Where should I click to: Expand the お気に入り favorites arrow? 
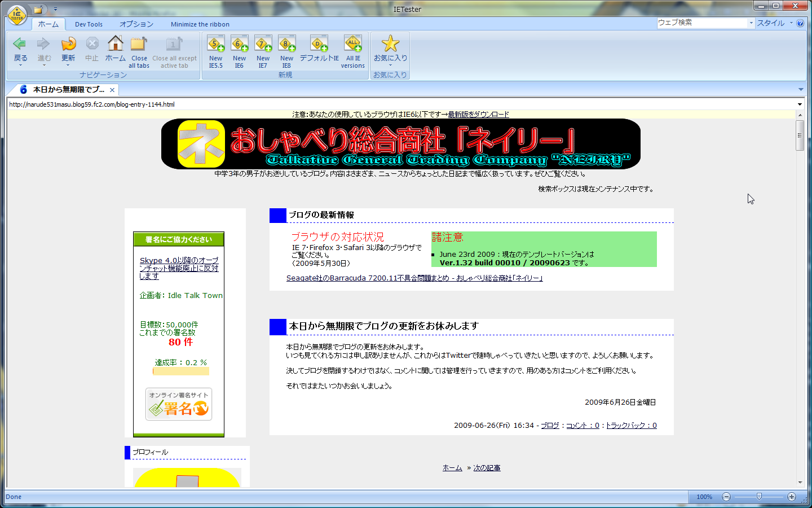[390, 65]
